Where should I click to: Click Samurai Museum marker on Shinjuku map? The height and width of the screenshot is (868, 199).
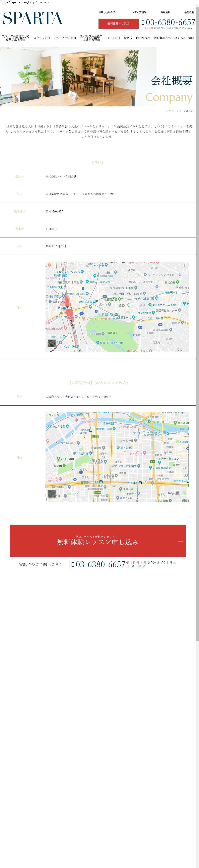pyautogui.click(x=82, y=272)
